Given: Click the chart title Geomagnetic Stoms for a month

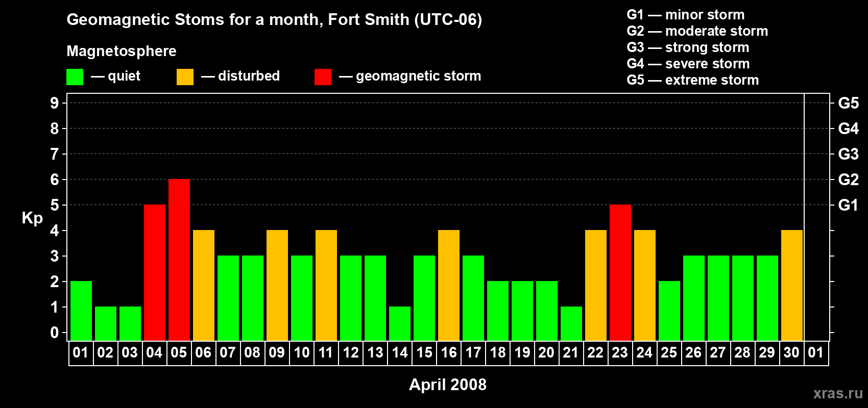Looking at the screenshot, I should [x=274, y=20].
